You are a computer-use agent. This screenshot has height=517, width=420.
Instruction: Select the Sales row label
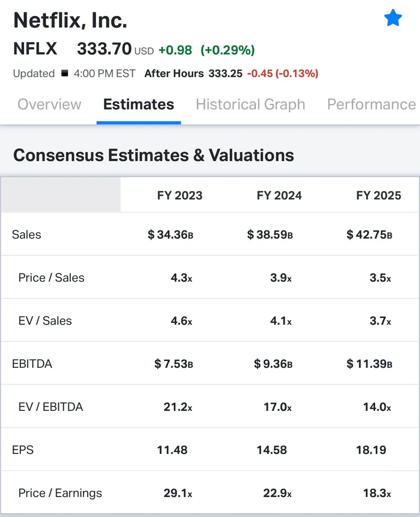coord(27,234)
